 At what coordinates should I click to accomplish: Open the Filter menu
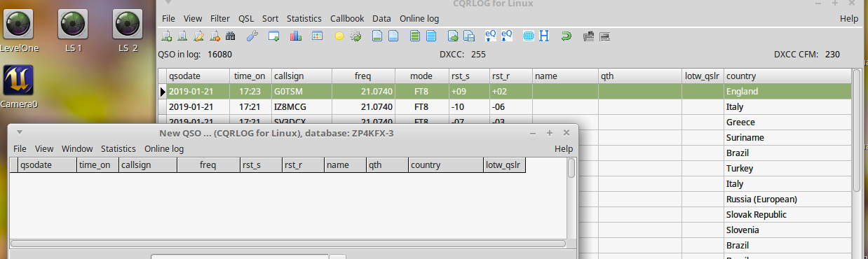click(x=219, y=19)
